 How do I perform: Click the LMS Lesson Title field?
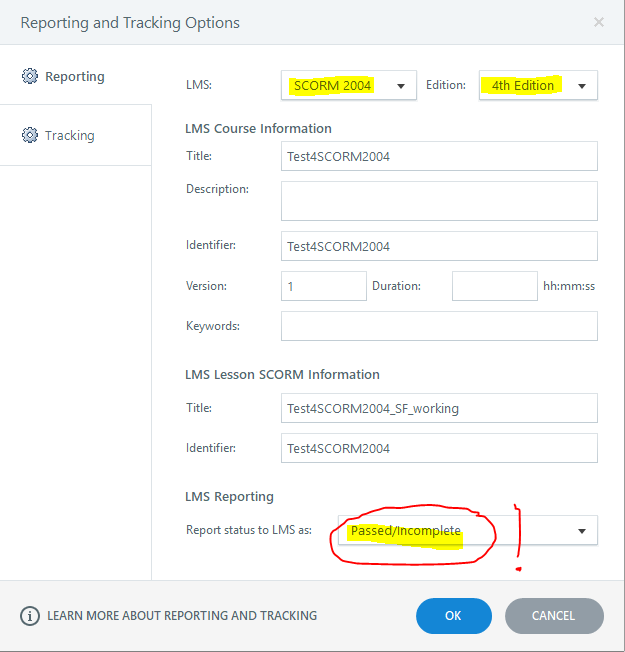[x=439, y=408]
